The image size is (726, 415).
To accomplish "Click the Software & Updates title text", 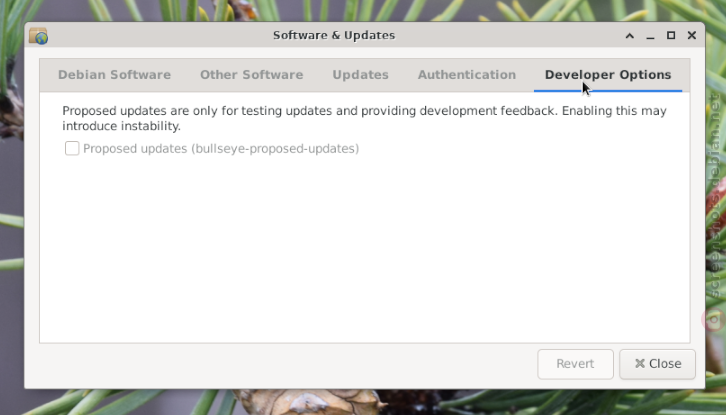I will [334, 36].
